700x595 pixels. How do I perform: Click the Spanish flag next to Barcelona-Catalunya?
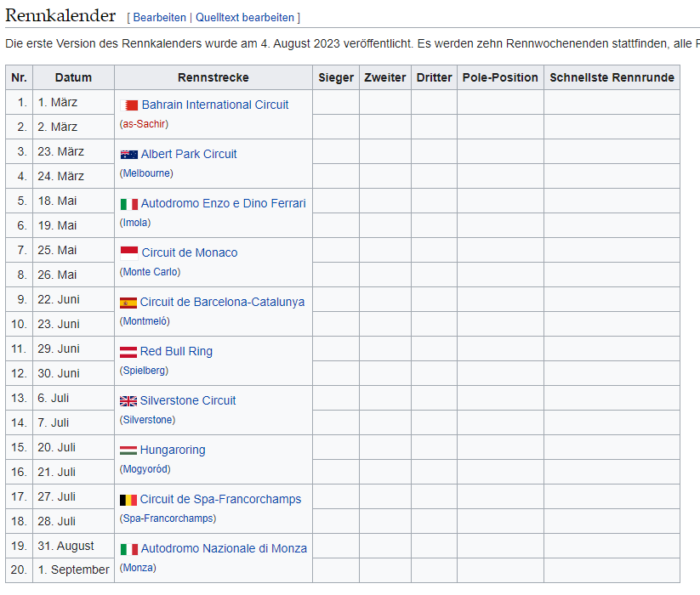[x=128, y=303]
